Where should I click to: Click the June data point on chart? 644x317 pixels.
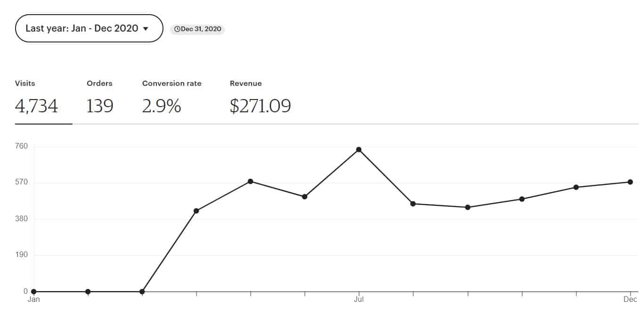305,197
